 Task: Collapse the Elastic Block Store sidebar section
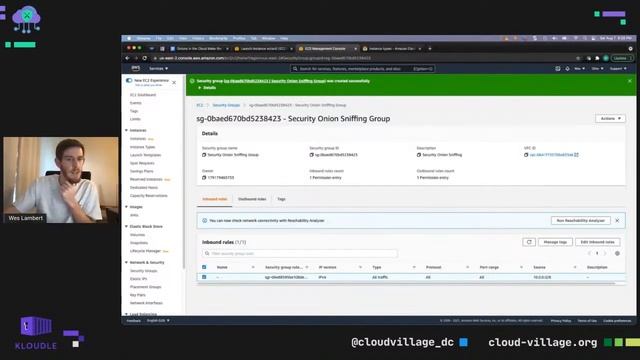[x=127, y=226]
